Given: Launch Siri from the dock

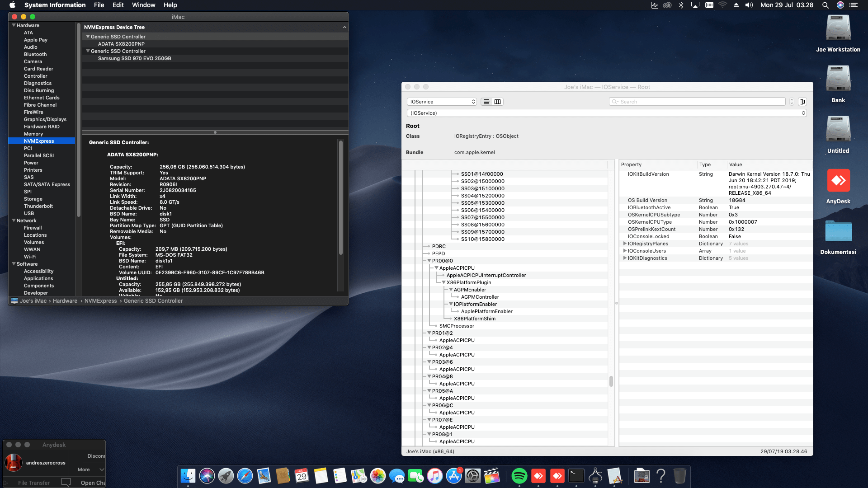Looking at the screenshot, I should (207, 476).
